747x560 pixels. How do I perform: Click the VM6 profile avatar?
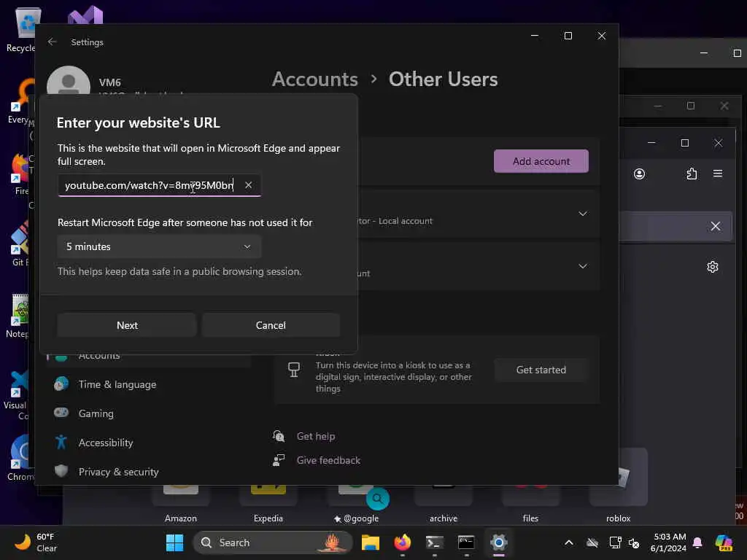[x=69, y=81]
